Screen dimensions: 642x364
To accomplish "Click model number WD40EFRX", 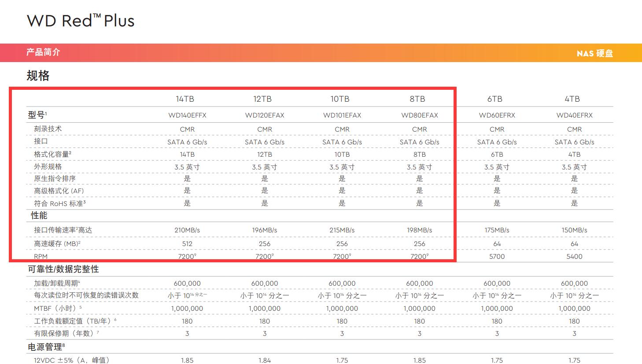I will click(575, 115).
